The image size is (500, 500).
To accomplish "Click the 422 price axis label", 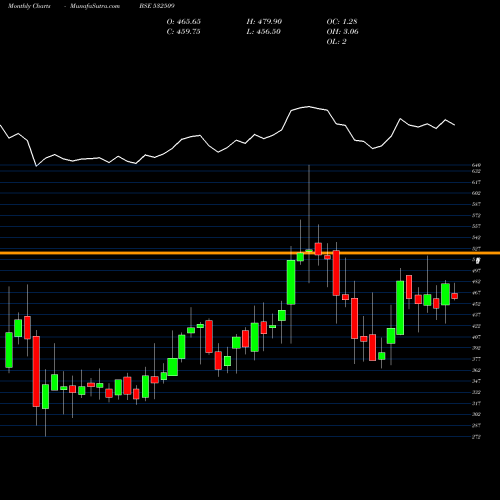I will click(476, 326).
